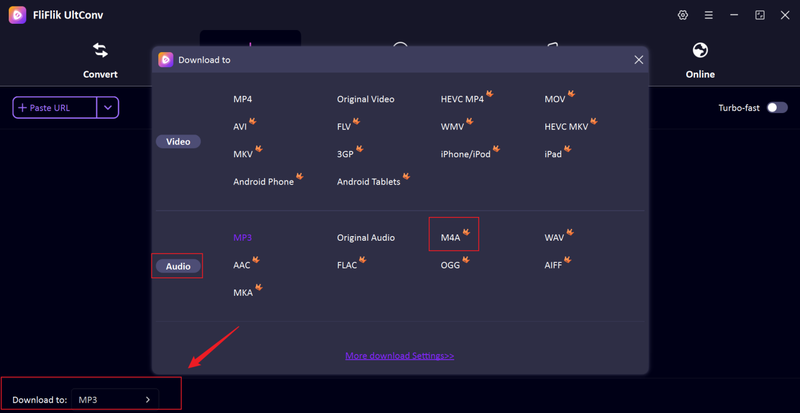
Task: Click the premium crown beside FLAC
Action: click(x=363, y=260)
